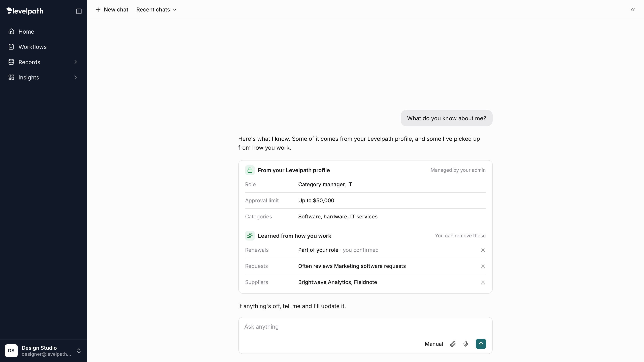Viewport: 644px width, 362px height.
Task: Activate the microphone voice input
Action: click(x=465, y=344)
